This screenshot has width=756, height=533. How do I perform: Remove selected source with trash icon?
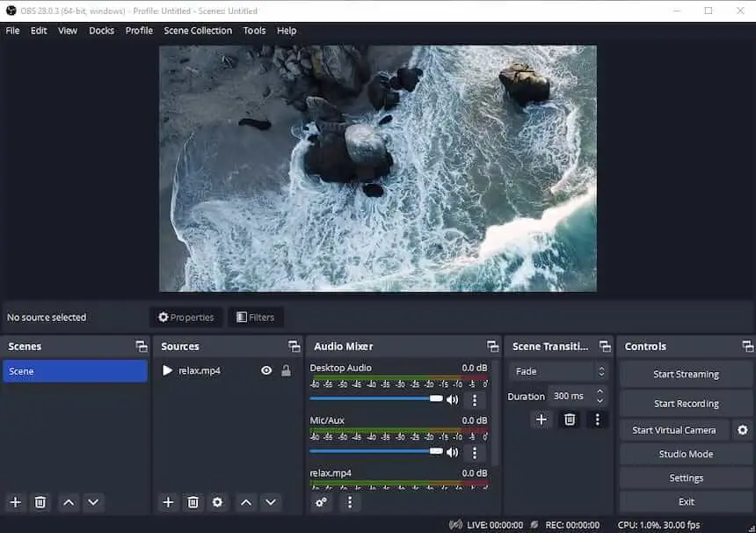pyautogui.click(x=193, y=502)
